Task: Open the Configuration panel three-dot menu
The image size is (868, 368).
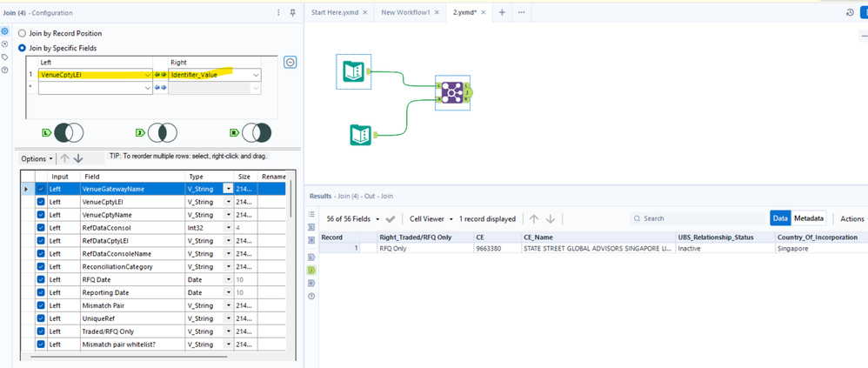Action: pos(278,12)
